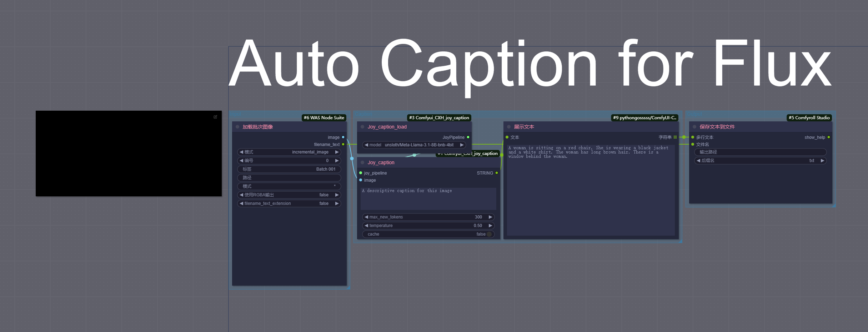Image resolution: width=868 pixels, height=332 pixels.
Task: Open the 后缀名 txt suffix dropdown
Action: click(761, 161)
